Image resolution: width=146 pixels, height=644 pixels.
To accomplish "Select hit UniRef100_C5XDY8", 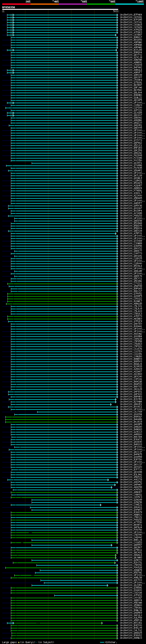I will pos(131,65).
